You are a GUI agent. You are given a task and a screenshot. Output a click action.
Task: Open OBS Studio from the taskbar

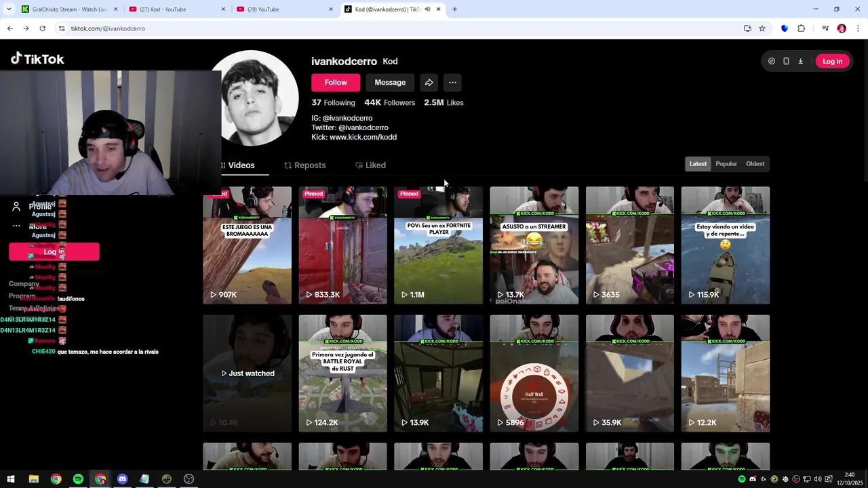[x=189, y=479]
